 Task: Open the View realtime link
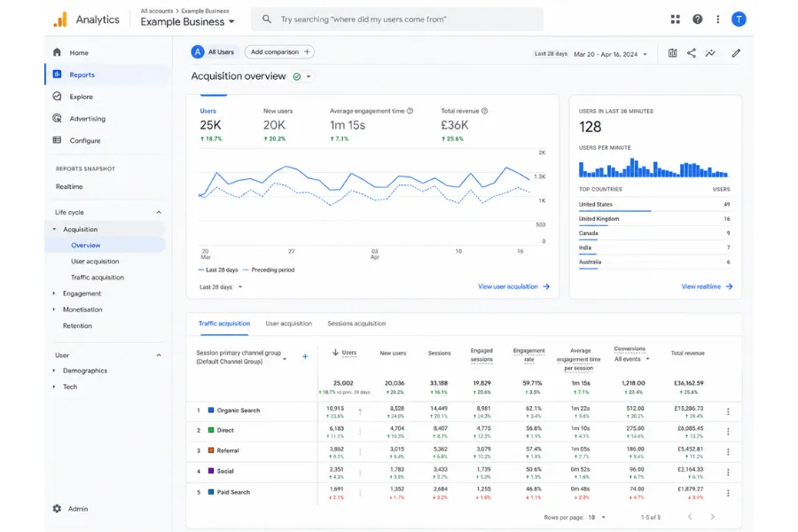(707, 286)
